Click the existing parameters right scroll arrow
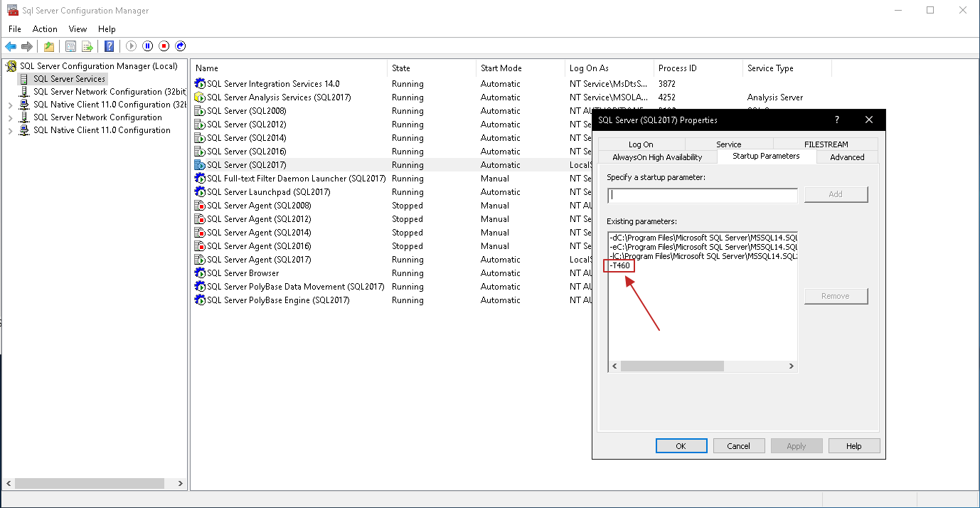980x508 pixels. (791, 366)
